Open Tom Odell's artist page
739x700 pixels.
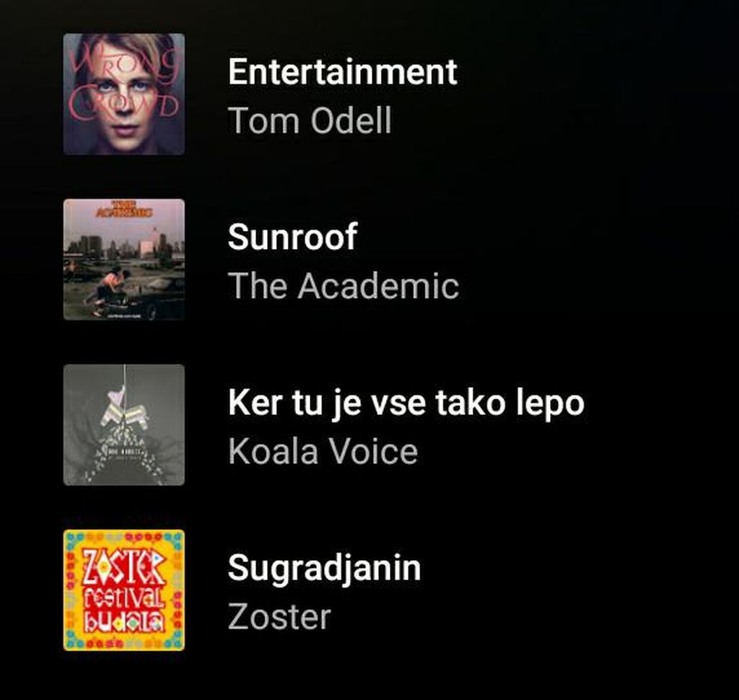[x=309, y=120]
